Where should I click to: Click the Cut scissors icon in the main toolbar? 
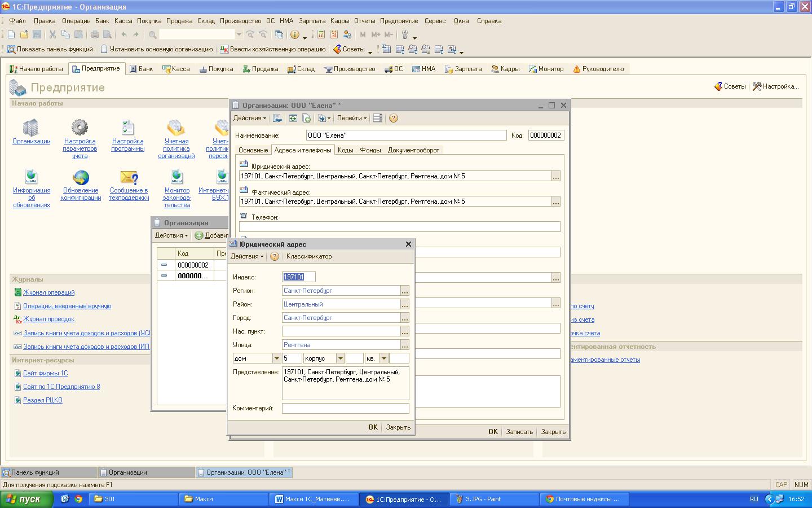[52, 34]
